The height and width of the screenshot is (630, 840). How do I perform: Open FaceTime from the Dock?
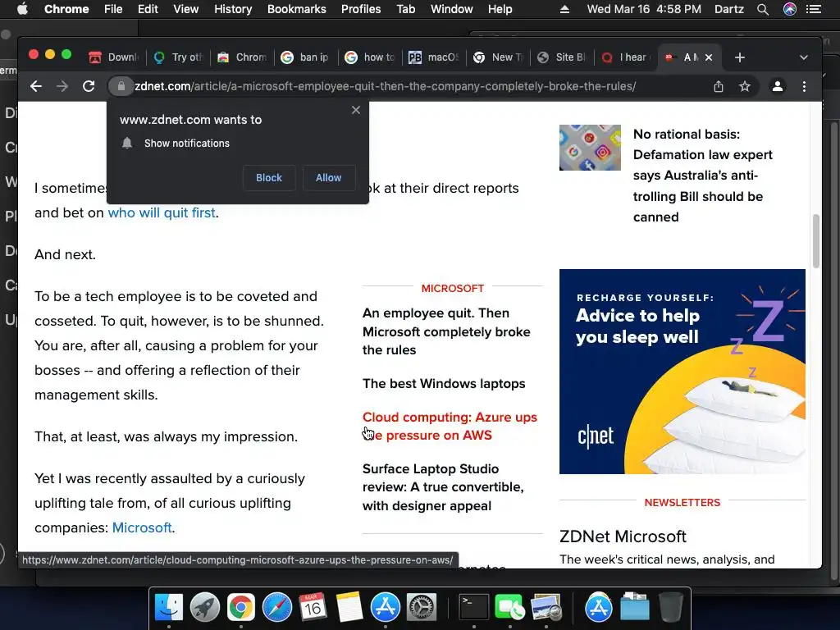point(509,608)
